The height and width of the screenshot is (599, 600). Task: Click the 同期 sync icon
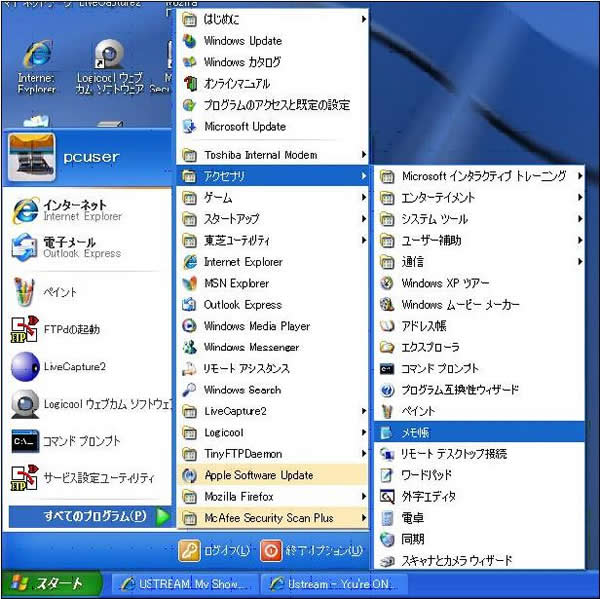(387, 539)
